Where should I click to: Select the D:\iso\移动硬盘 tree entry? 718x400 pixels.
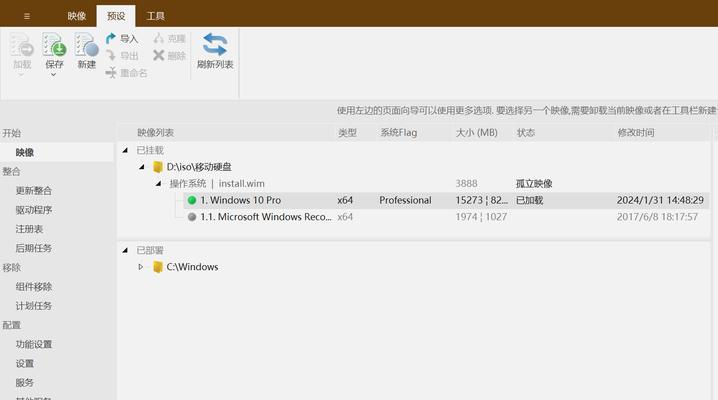click(x=199, y=167)
